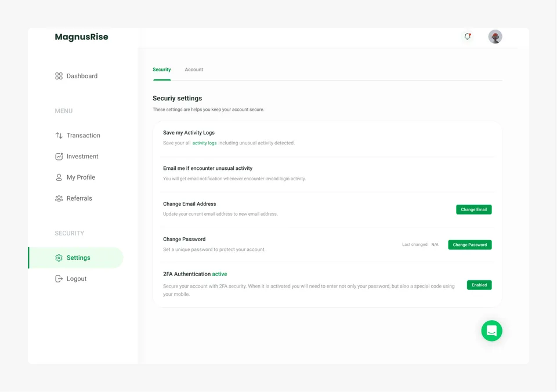Click the 2FA Enabled button
The height and width of the screenshot is (392, 557).
(x=479, y=285)
